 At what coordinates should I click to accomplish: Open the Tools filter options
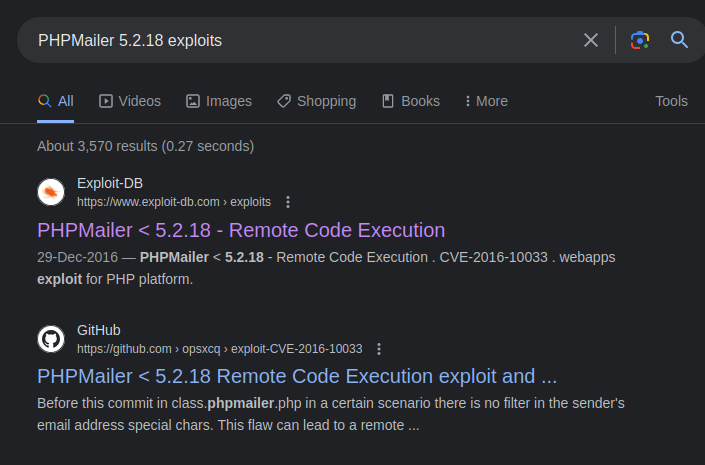pos(671,101)
